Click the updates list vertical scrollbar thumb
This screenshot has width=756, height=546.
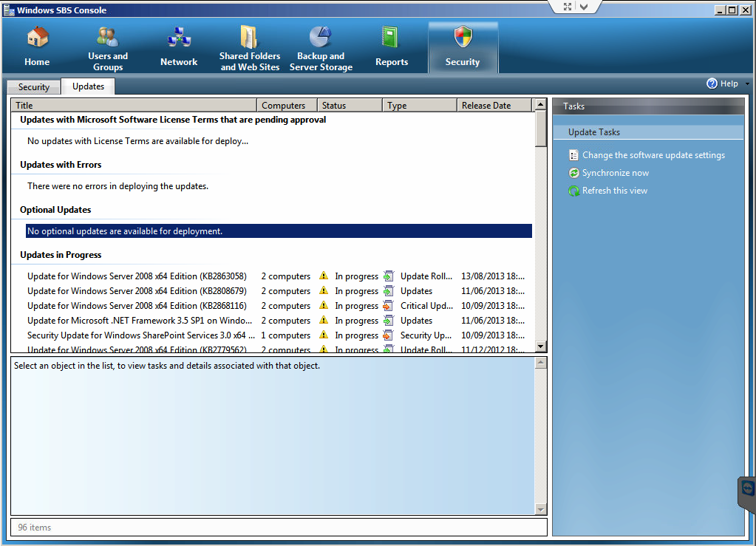(x=540, y=128)
